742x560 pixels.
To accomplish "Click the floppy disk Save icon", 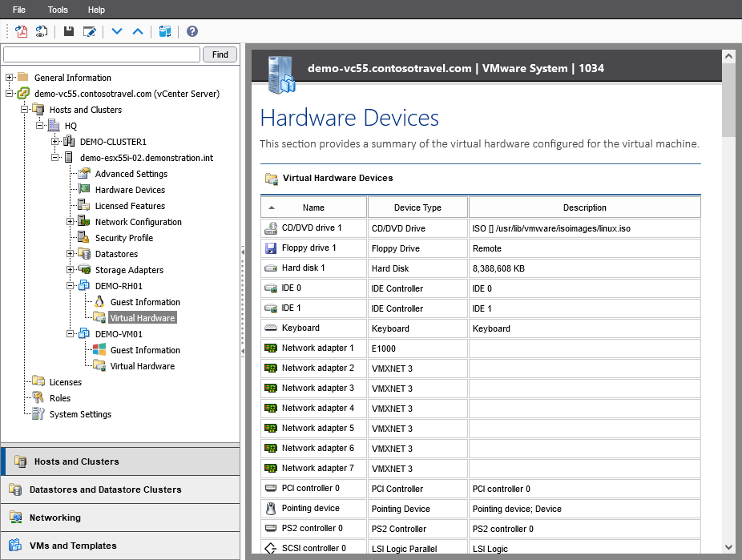I will [x=69, y=32].
